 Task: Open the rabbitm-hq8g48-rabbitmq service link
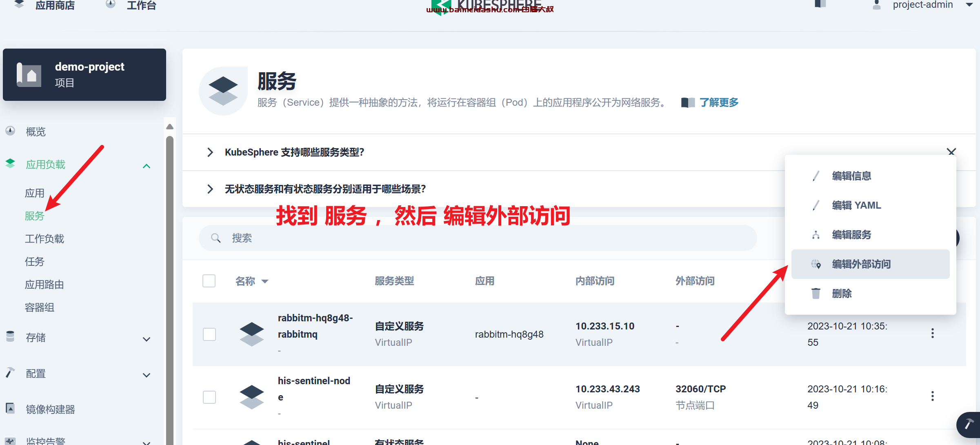[315, 326]
